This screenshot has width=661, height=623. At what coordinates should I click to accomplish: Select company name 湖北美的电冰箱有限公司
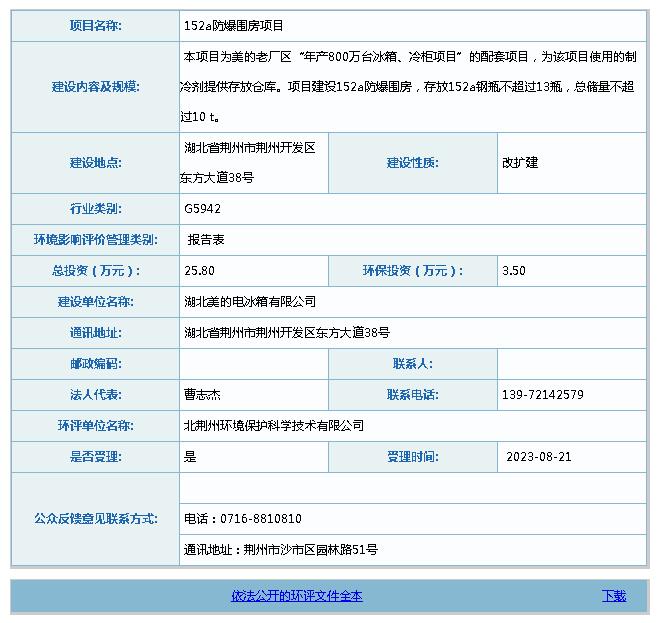tap(250, 302)
